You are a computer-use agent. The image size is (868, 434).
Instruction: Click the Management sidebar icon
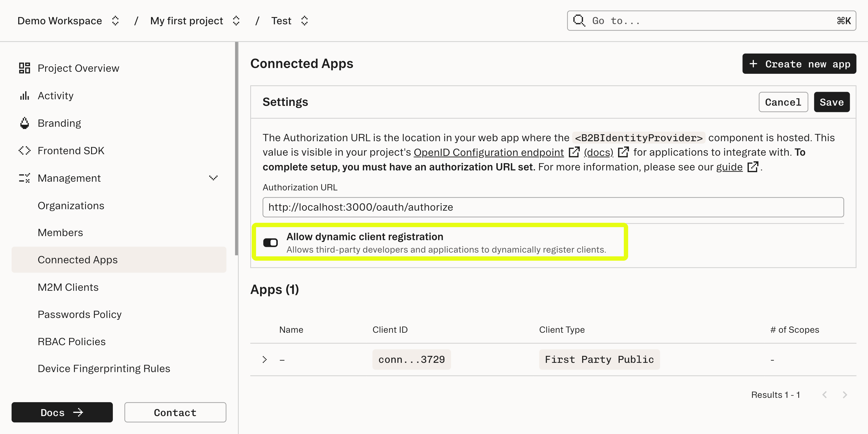coord(24,178)
